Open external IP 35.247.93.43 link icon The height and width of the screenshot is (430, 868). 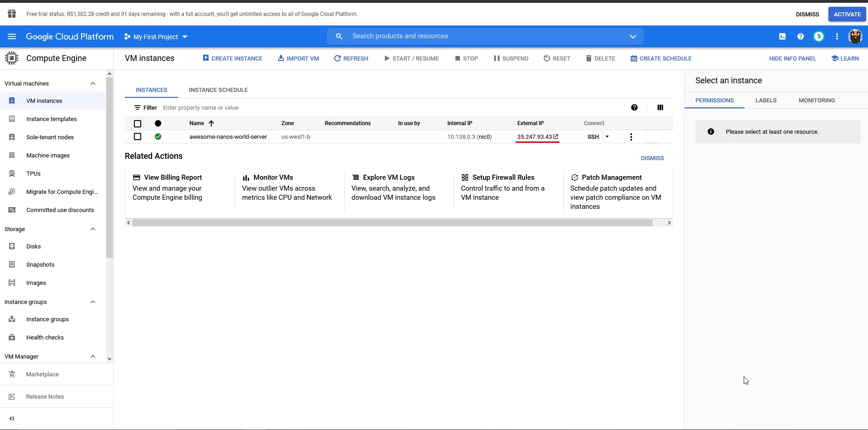[x=556, y=137]
